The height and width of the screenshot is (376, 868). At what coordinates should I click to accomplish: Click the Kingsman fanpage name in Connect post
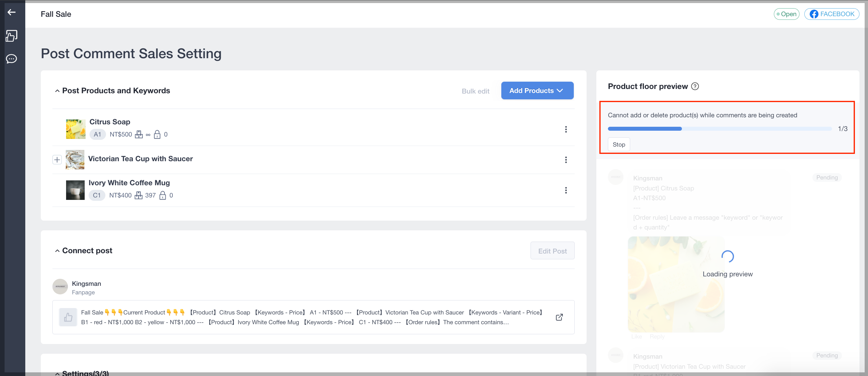point(86,284)
